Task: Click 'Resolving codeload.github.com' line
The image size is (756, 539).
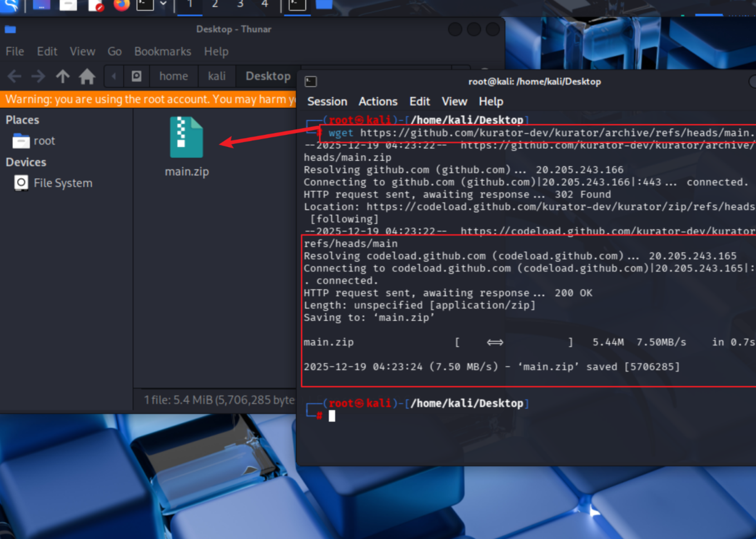Action: pos(520,256)
